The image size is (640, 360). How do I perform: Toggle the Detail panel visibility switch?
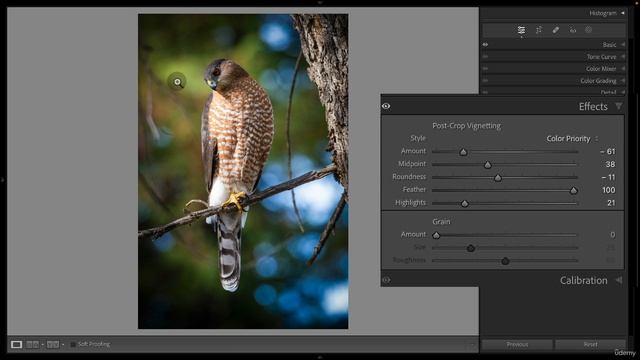[485, 92]
